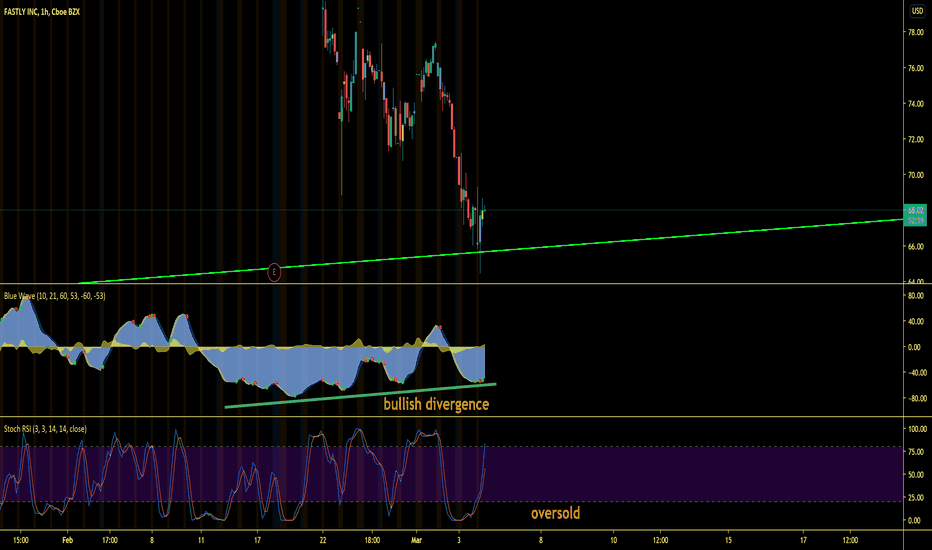932x550 pixels.
Task: Click the 18:00 time axis label
Action: coord(372,540)
